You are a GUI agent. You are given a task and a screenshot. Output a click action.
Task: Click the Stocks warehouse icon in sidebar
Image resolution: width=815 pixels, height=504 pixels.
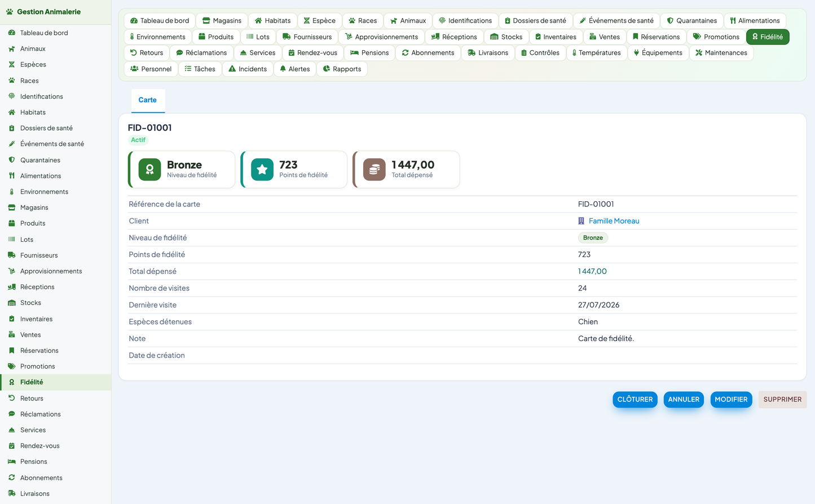(12, 303)
